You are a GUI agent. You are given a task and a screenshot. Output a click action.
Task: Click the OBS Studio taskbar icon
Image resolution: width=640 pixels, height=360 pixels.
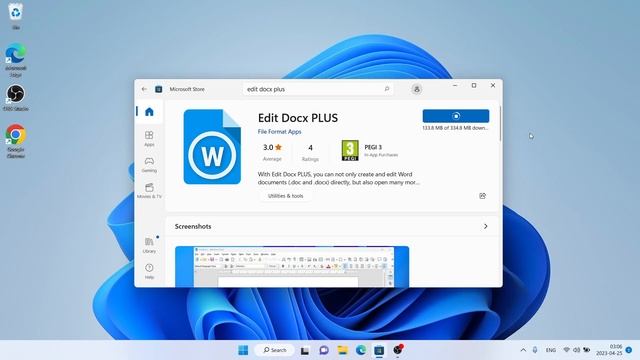398,350
